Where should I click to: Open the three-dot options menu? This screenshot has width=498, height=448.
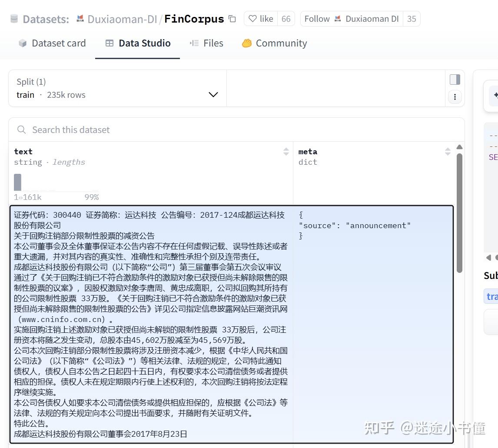(x=455, y=97)
